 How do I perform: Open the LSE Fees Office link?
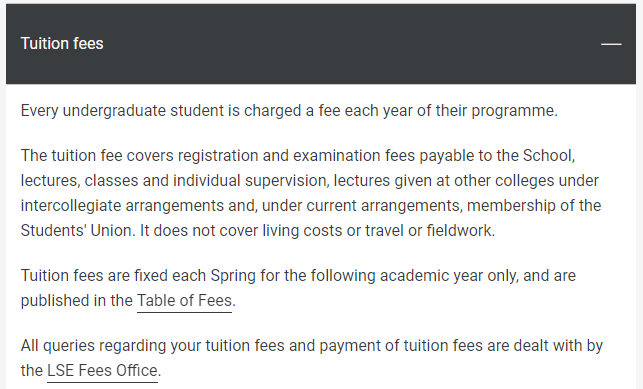(102, 371)
